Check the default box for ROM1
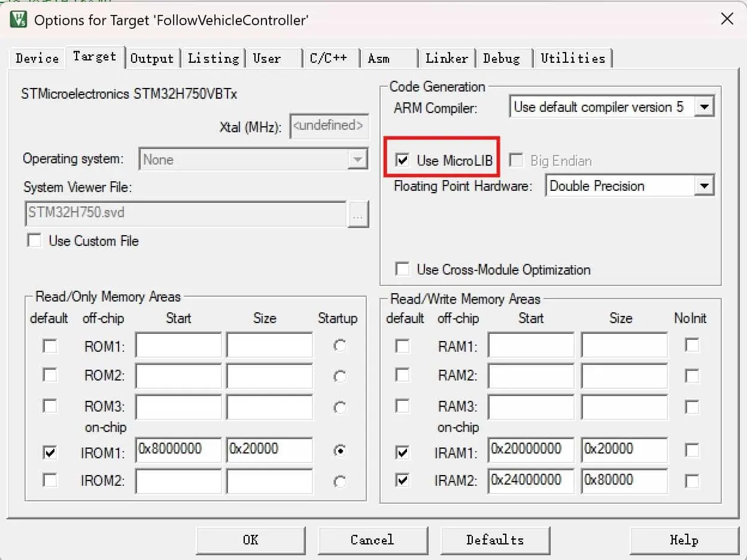The image size is (747, 560). [x=50, y=346]
